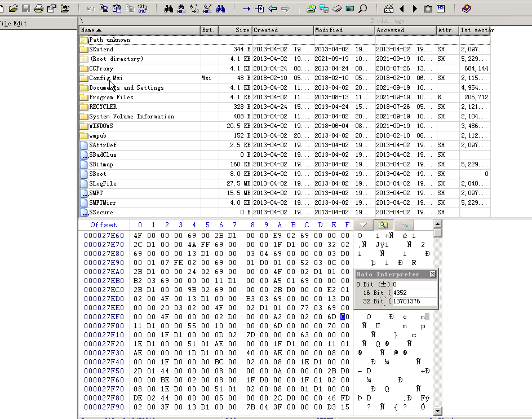
Task: Click the Undo toolbar icon
Action: (91, 8)
